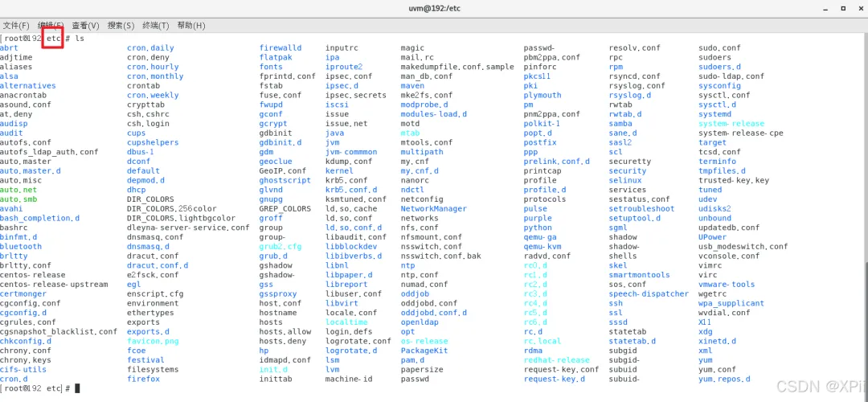Click the 'openldap' directory name

pyautogui.click(x=420, y=322)
